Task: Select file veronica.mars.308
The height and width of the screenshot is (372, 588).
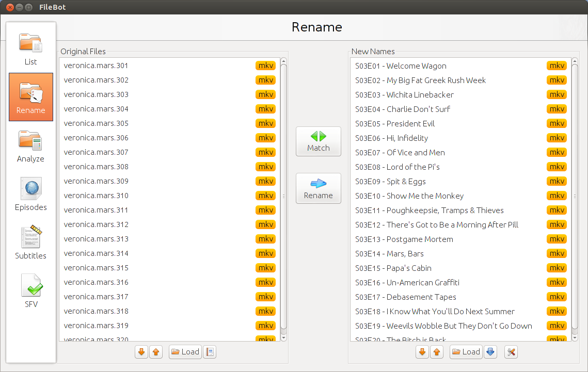Action: point(169,167)
